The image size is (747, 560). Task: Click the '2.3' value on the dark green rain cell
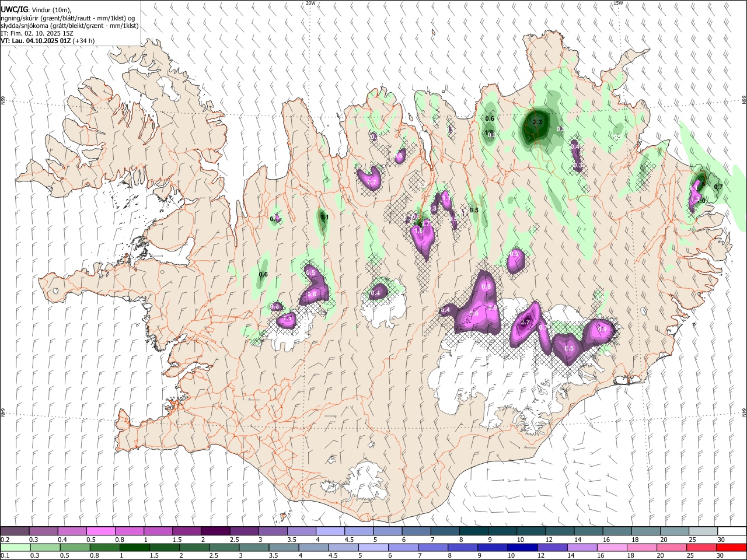[x=537, y=122]
